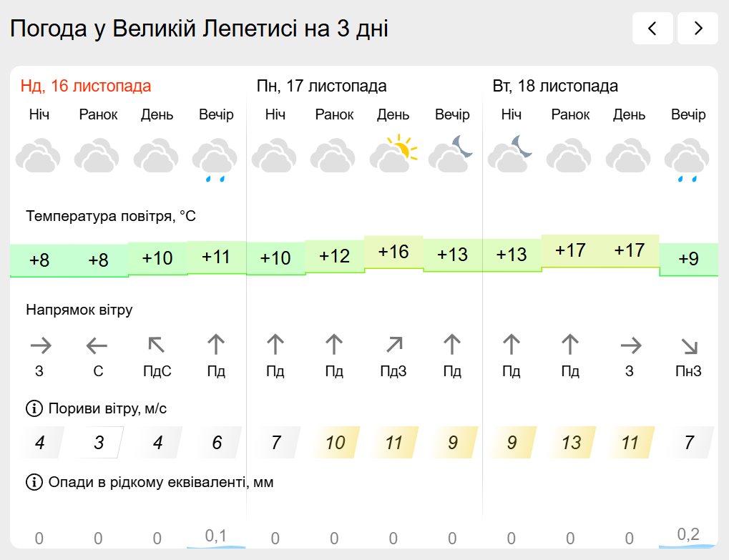Click the +9 Tuesday evening temperature cell

688,259
